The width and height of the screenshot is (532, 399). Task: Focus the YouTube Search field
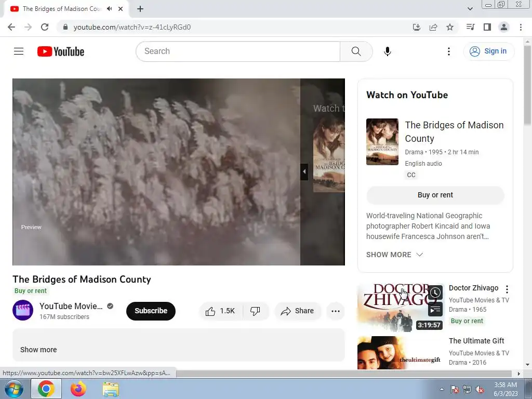[238, 51]
